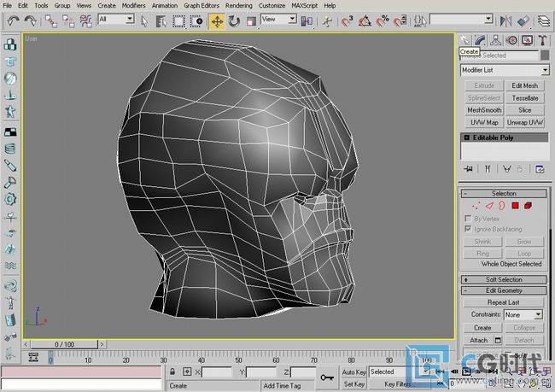Click the Rectangular Selection Region icon

point(178,21)
